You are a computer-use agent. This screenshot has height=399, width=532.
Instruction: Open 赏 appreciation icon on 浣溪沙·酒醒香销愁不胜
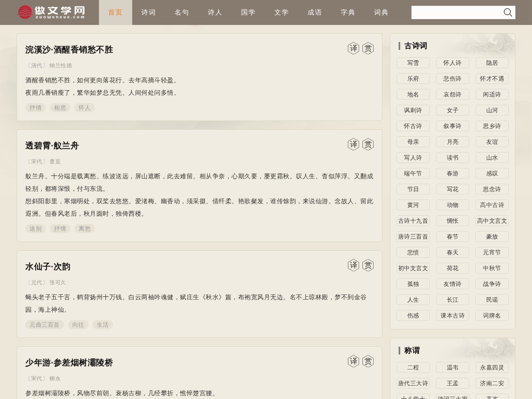click(x=367, y=48)
